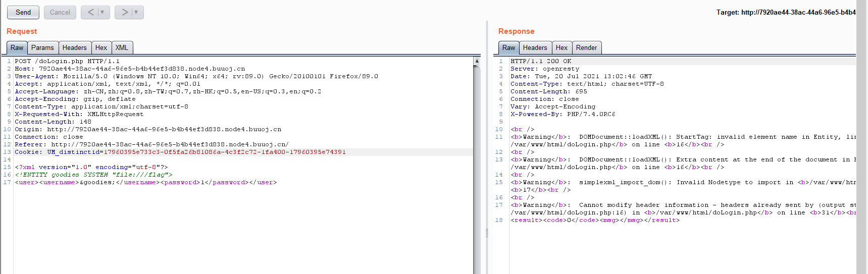Click the Target URL text
The width and height of the screenshot is (868, 274).
click(x=786, y=12)
